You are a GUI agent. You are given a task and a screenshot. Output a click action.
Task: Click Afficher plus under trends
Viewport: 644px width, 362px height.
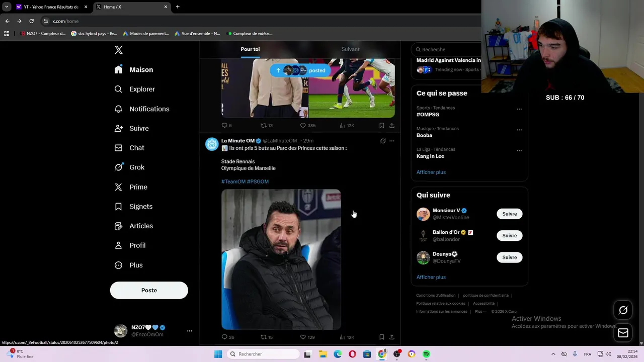coord(431,172)
